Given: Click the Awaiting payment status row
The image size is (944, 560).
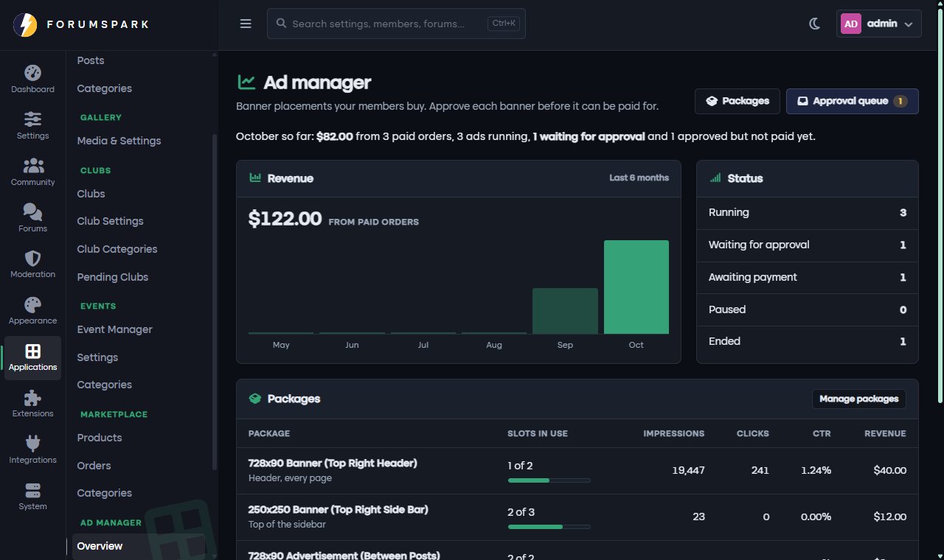Looking at the screenshot, I should click(808, 277).
